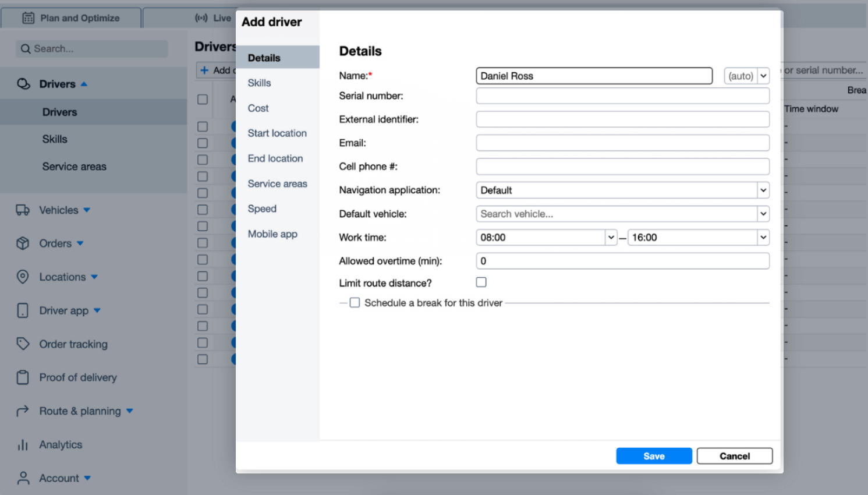
Task: Cancel the Add driver dialog
Action: (x=734, y=456)
